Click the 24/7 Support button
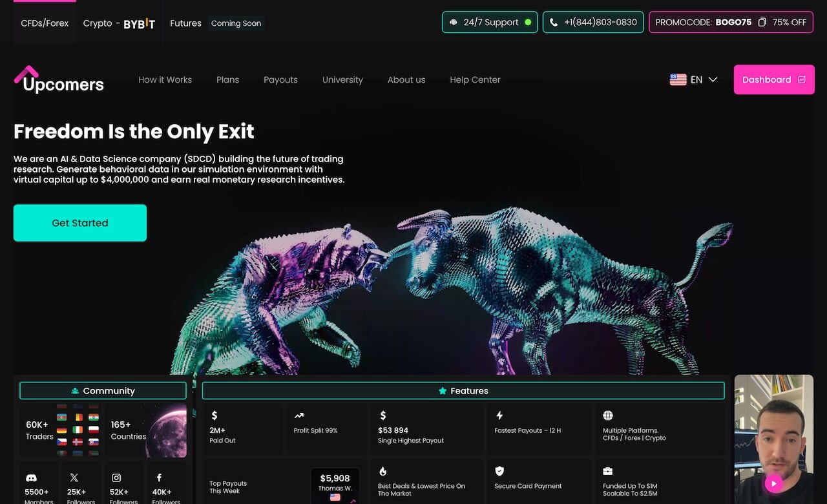This screenshot has height=504, width=827. (490, 22)
